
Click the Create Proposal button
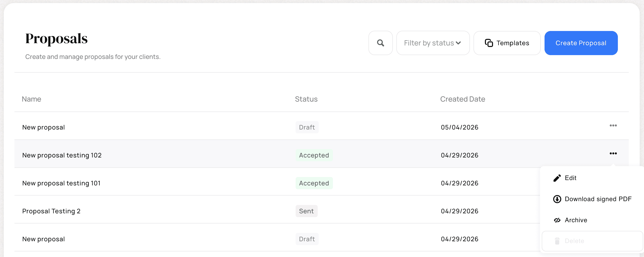[x=581, y=43]
